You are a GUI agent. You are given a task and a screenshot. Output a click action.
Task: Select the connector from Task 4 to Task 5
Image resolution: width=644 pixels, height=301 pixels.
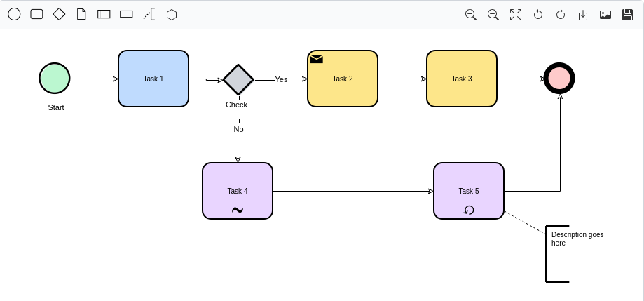click(353, 192)
